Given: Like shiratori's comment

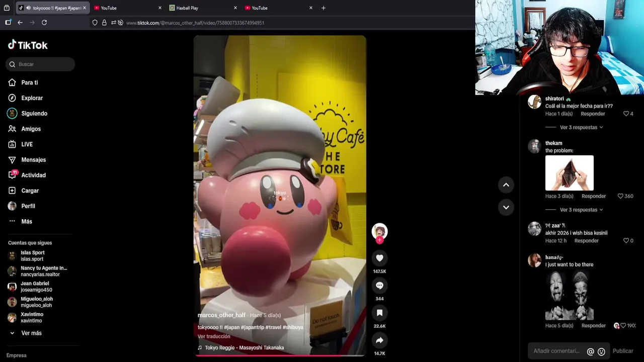Looking at the screenshot, I should [x=626, y=114].
